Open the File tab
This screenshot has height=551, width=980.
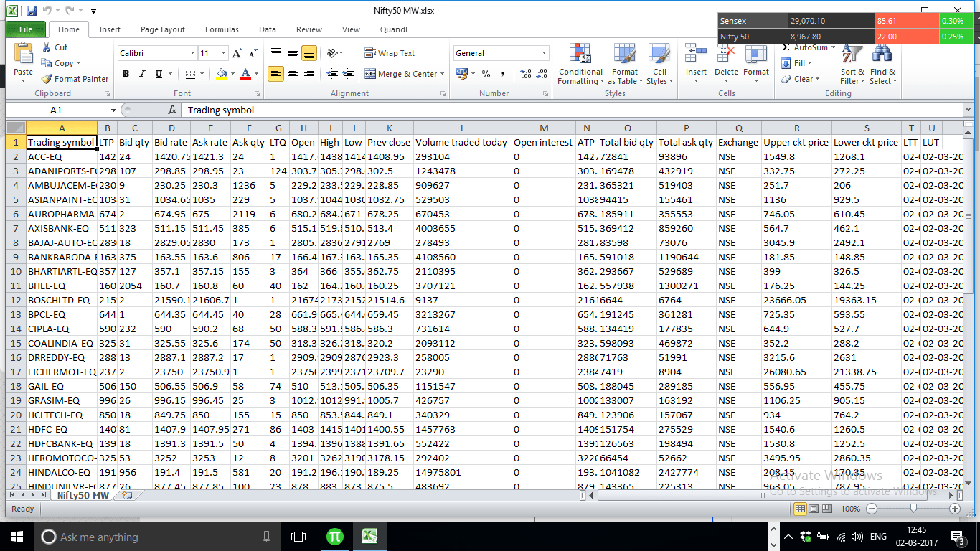(x=26, y=29)
